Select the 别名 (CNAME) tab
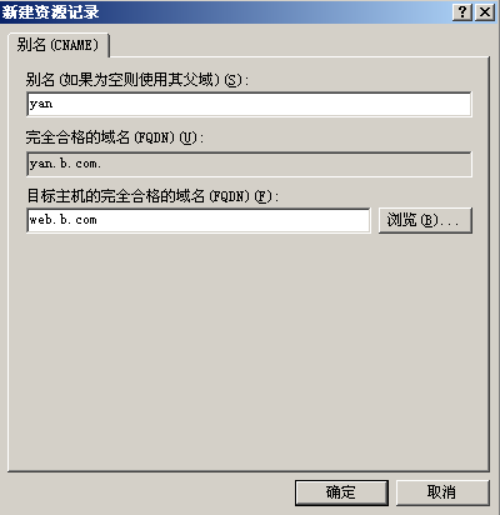 pyautogui.click(x=58, y=45)
